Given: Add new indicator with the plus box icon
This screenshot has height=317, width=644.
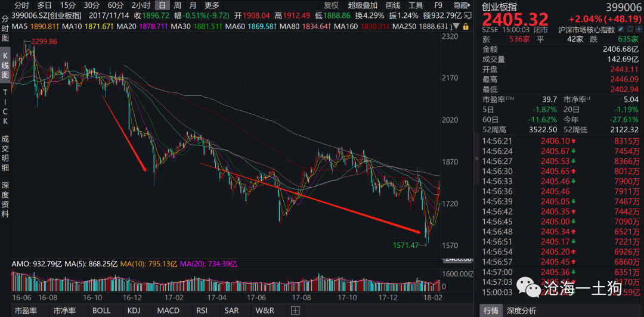Looking at the screenshot, I should coord(295,310).
